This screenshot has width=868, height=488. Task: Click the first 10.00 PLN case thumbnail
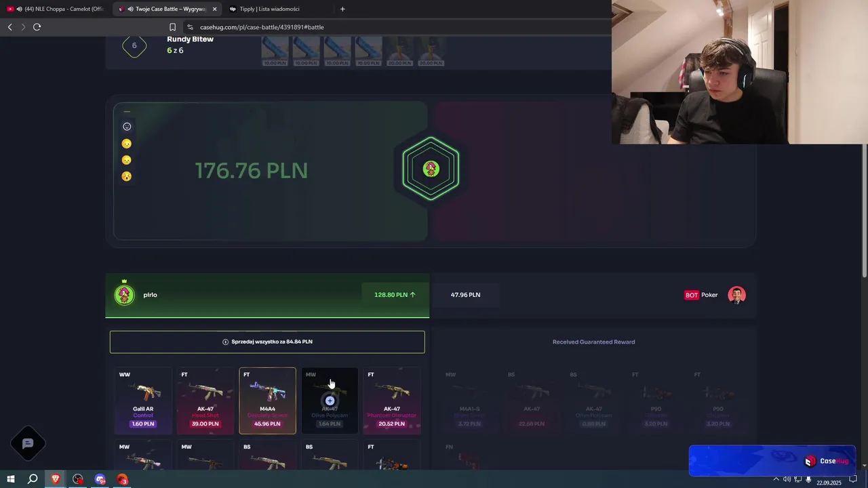[275, 52]
